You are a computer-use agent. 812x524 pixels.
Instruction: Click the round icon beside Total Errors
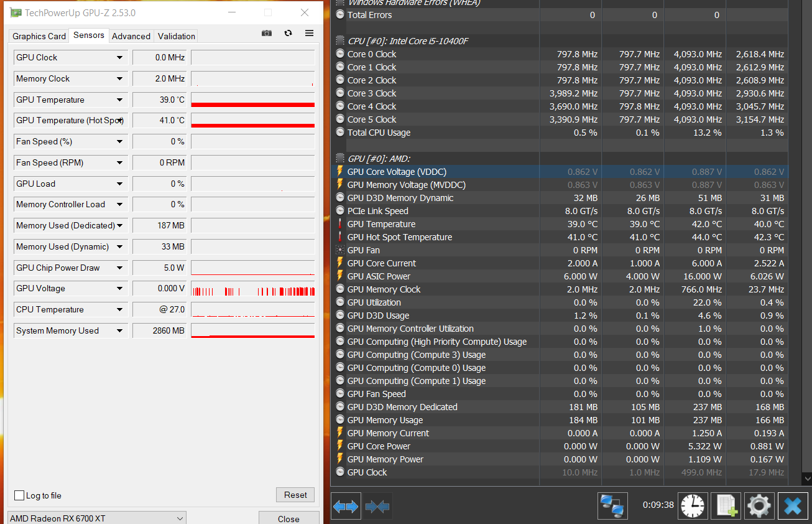point(340,15)
